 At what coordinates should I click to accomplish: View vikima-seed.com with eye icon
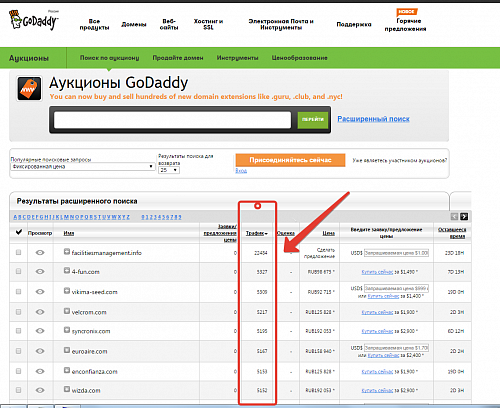click(40, 292)
